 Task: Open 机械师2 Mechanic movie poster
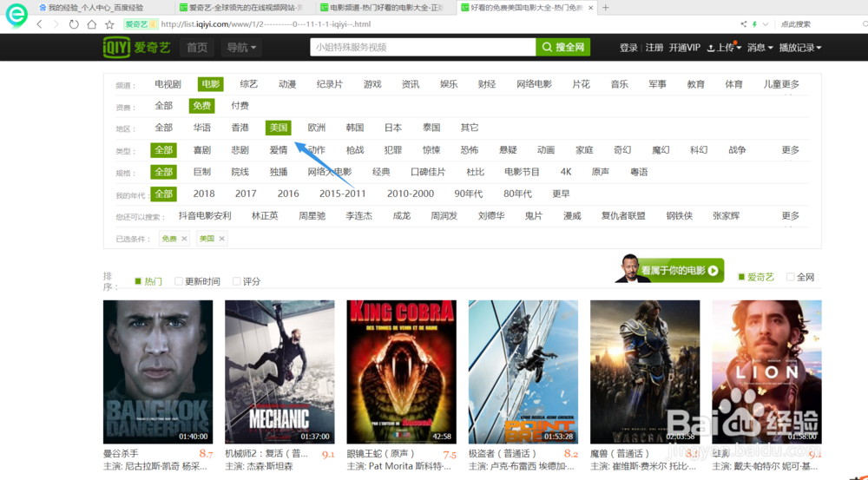coord(279,372)
